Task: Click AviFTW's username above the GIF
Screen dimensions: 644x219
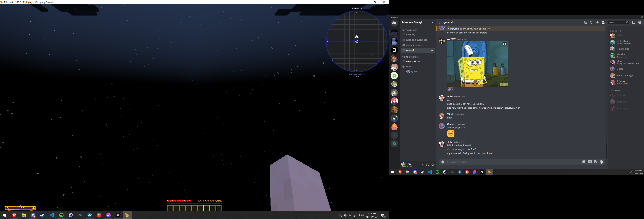Action: [x=451, y=39]
